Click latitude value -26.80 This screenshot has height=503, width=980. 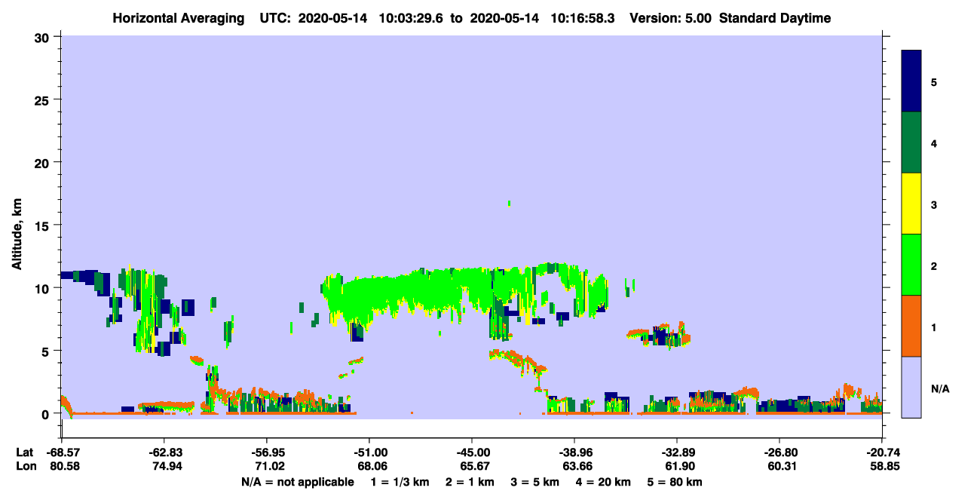(x=779, y=452)
